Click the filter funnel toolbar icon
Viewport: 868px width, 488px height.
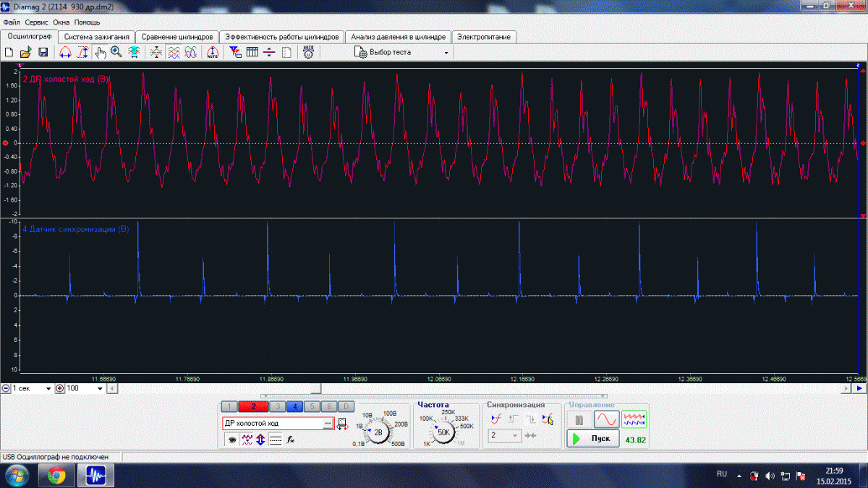(x=235, y=52)
